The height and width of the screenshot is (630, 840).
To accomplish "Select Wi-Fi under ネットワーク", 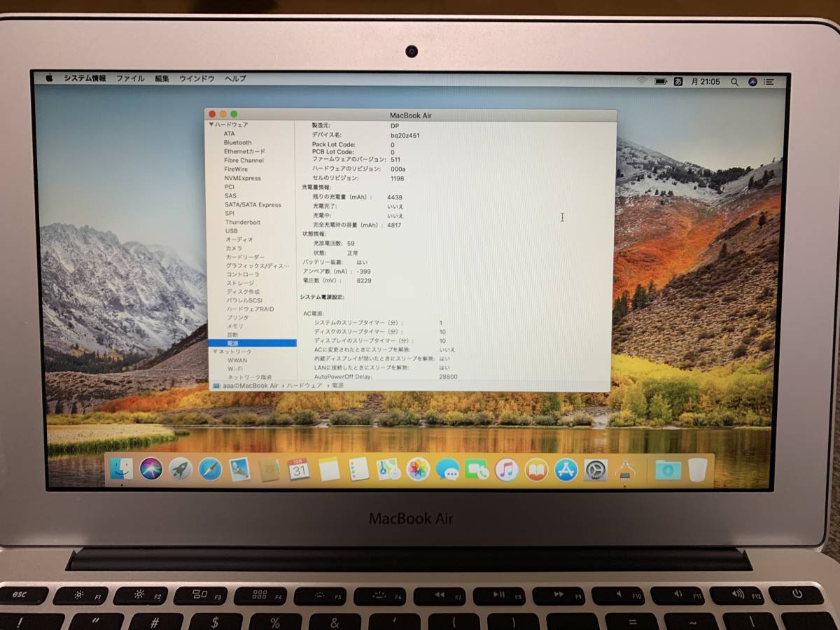I will [x=236, y=369].
